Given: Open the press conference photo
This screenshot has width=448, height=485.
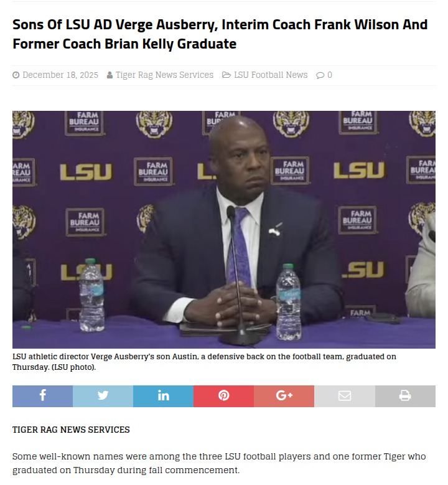Looking at the screenshot, I should (x=224, y=229).
